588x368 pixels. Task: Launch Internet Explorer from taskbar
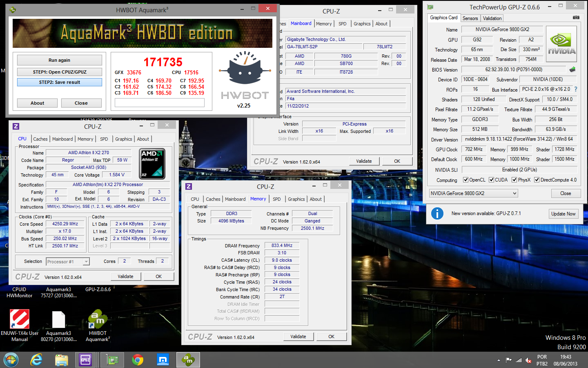[36, 360]
